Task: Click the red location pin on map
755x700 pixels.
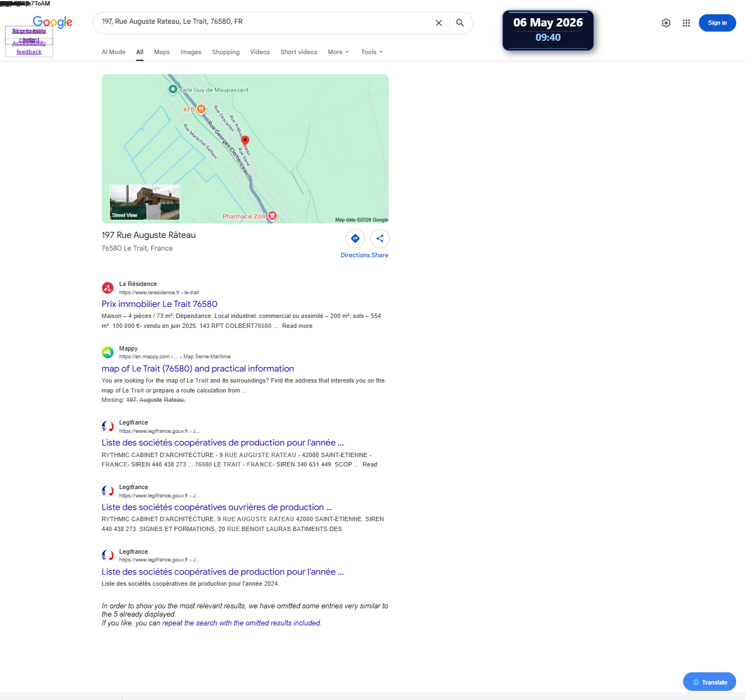Action: coord(245,140)
